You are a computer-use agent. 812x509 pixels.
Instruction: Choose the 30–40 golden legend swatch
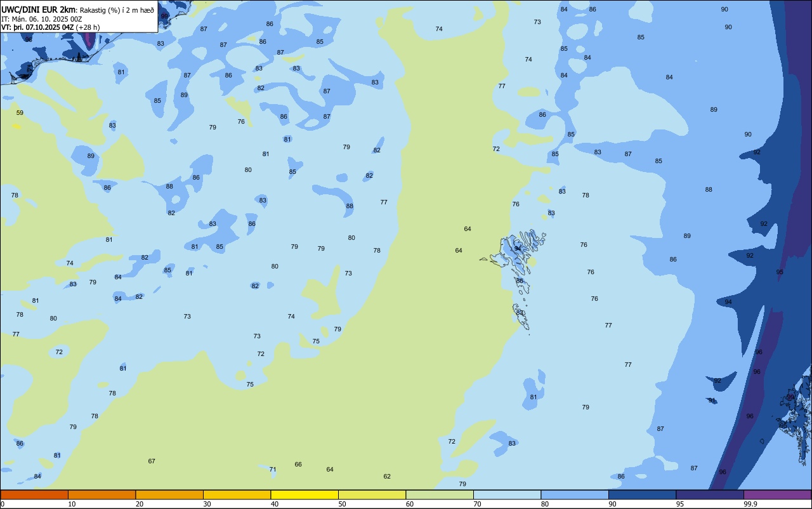pyautogui.click(x=237, y=494)
